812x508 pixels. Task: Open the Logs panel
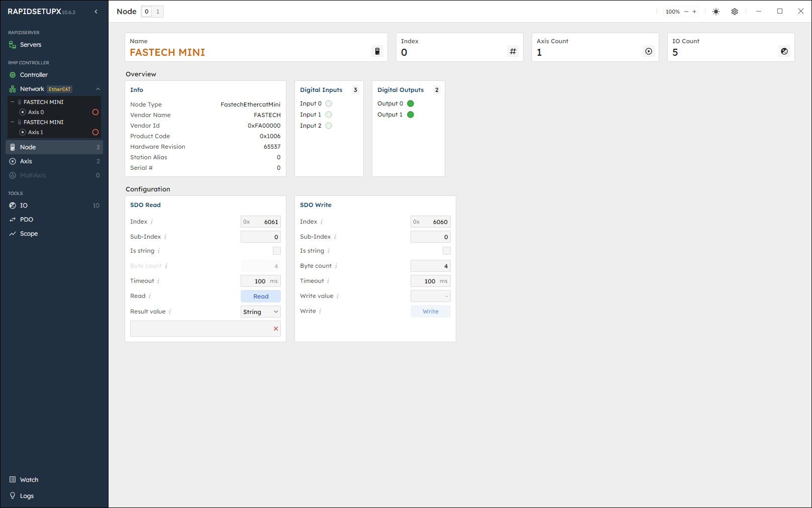54,496
